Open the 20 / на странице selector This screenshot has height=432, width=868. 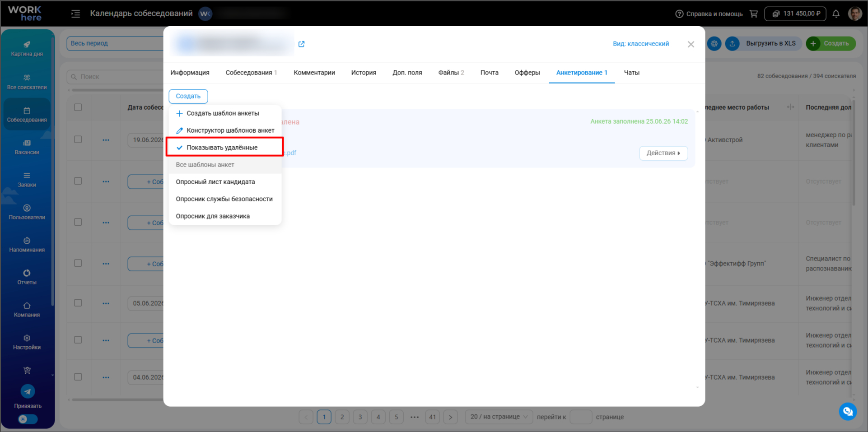point(499,417)
